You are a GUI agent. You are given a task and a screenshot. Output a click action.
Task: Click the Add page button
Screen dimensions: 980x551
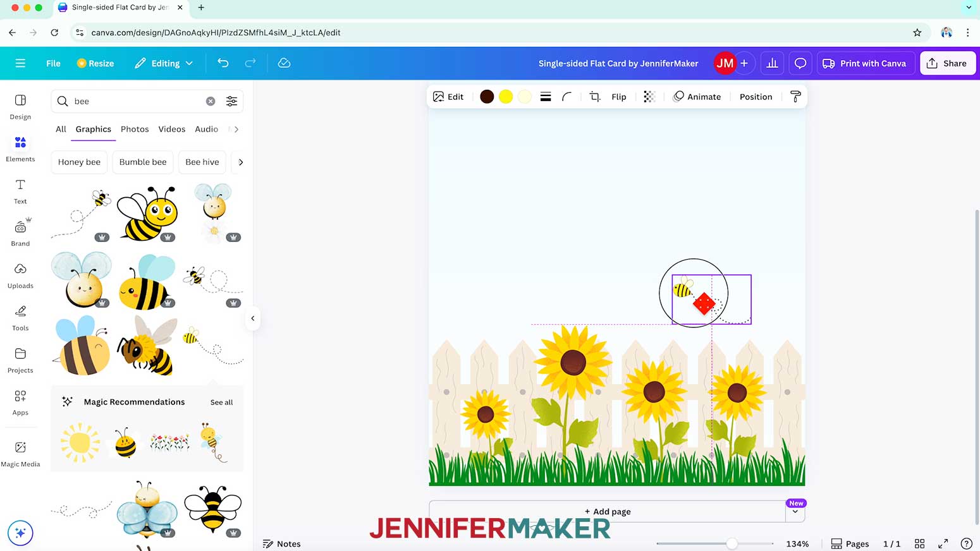607,511
